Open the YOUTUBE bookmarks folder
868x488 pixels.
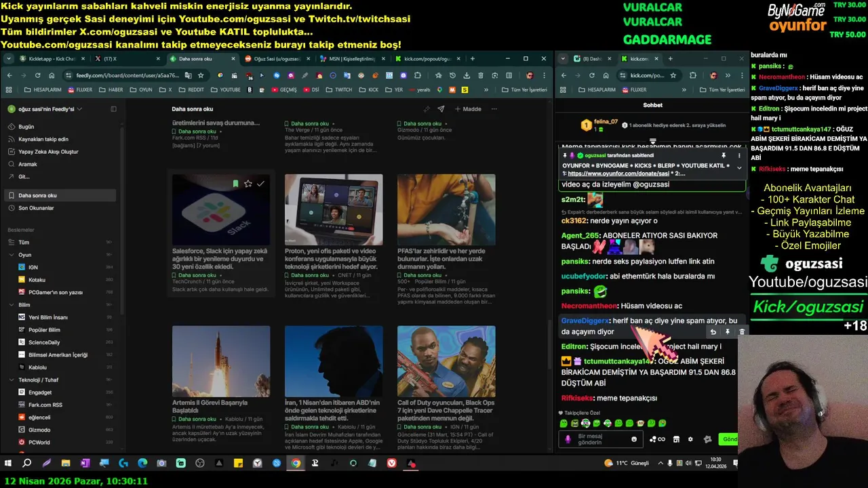[225, 89]
